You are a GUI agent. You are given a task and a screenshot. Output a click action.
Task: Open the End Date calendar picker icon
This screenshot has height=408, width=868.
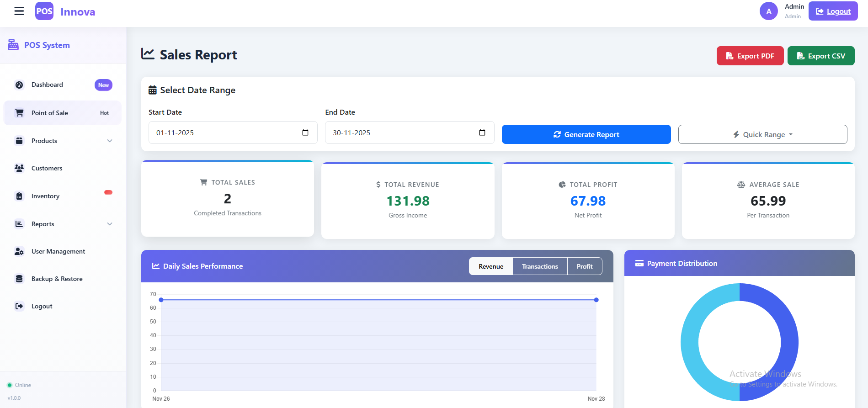[482, 132]
